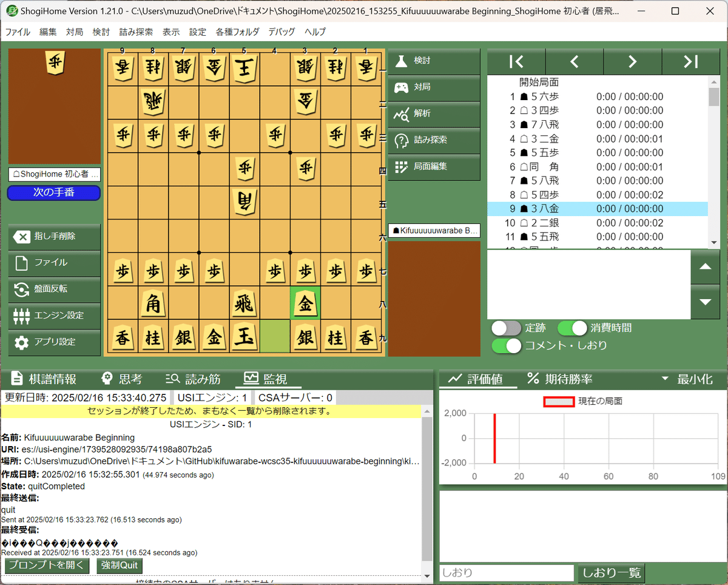Click the captured pawn in white's hand

55,64
